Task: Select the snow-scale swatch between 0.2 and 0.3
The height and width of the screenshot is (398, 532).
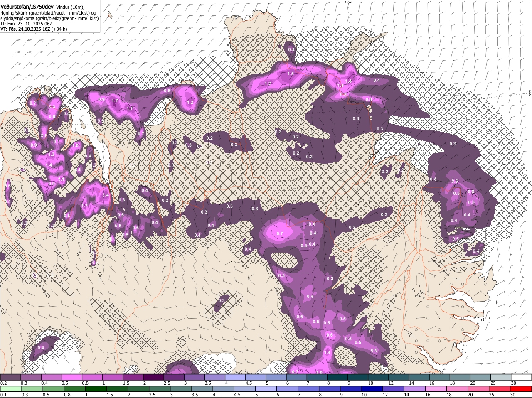Action: (x=10, y=377)
